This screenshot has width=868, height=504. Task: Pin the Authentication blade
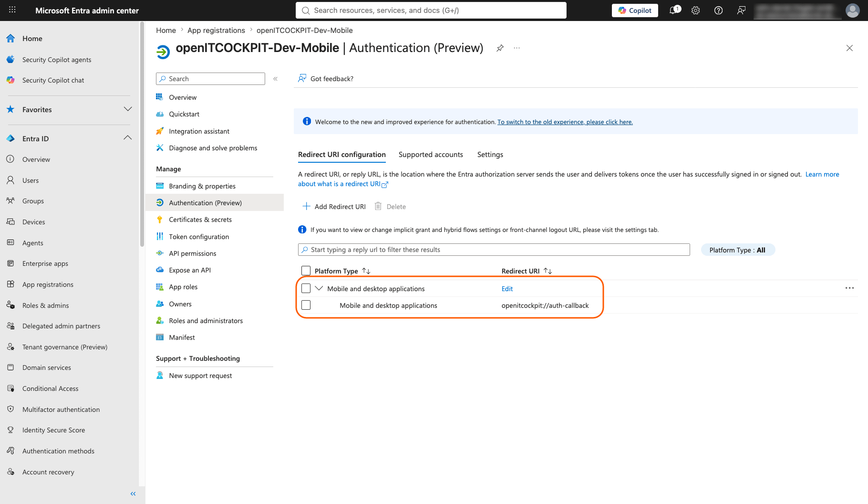[x=500, y=48]
